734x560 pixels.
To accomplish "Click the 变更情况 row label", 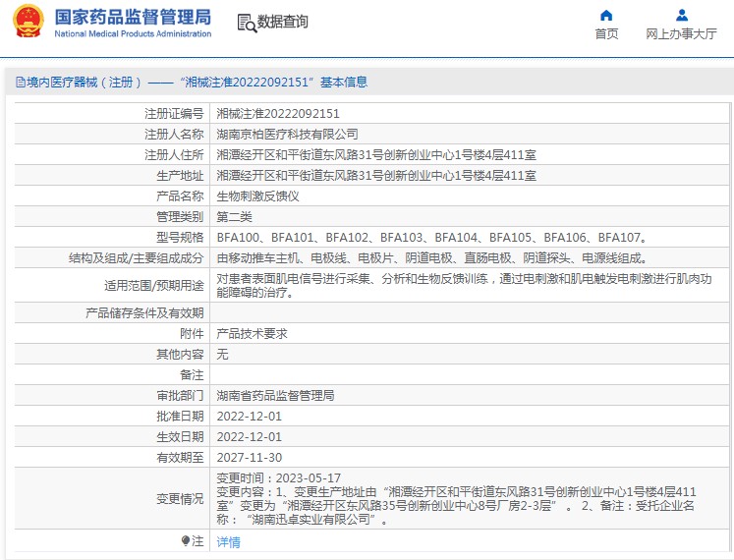I will click(x=180, y=498).
